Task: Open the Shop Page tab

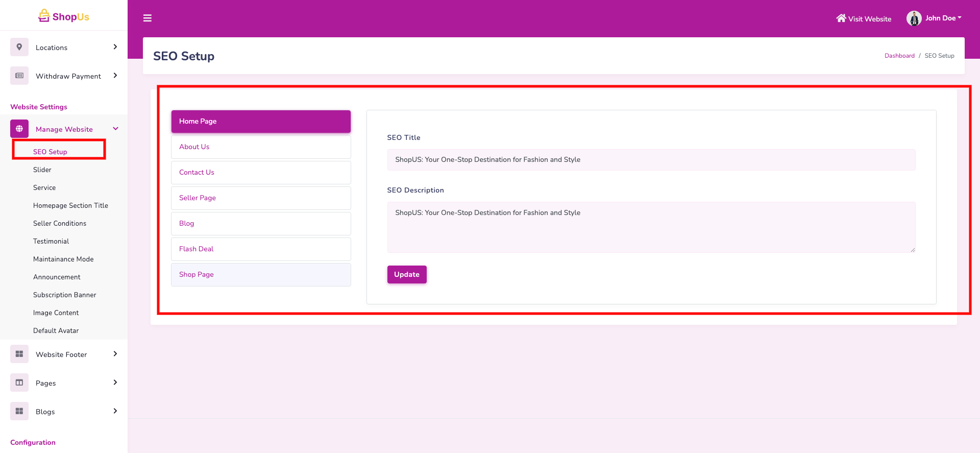Action: pos(261,275)
